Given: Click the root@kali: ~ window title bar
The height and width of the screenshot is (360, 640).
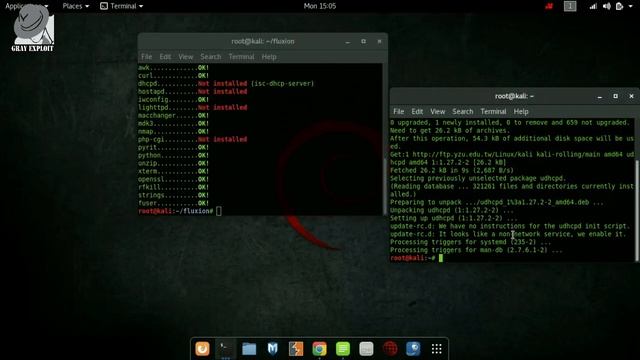Looking at the screenshot, I should pos(514,96).
